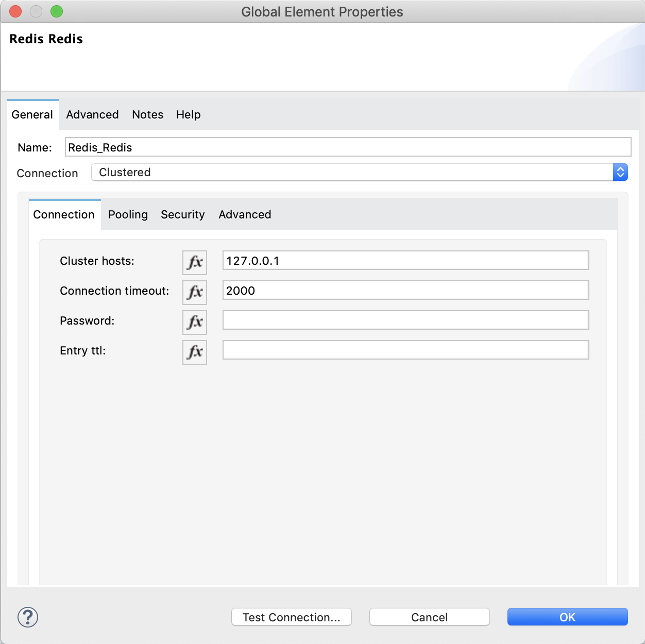The width and height of the screenshot is (645, 644).
Task: Confirm settings with the OK button
Action: click(567, 617)
